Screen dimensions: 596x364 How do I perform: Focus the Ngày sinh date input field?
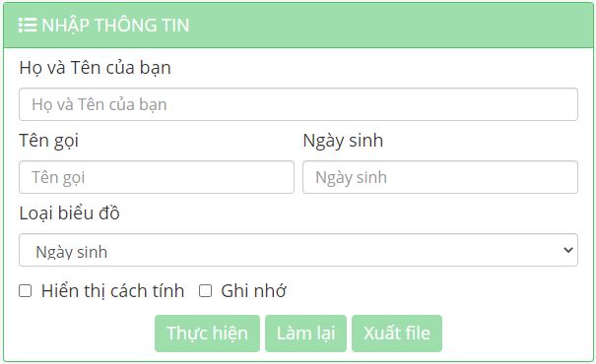click(440, 177)
